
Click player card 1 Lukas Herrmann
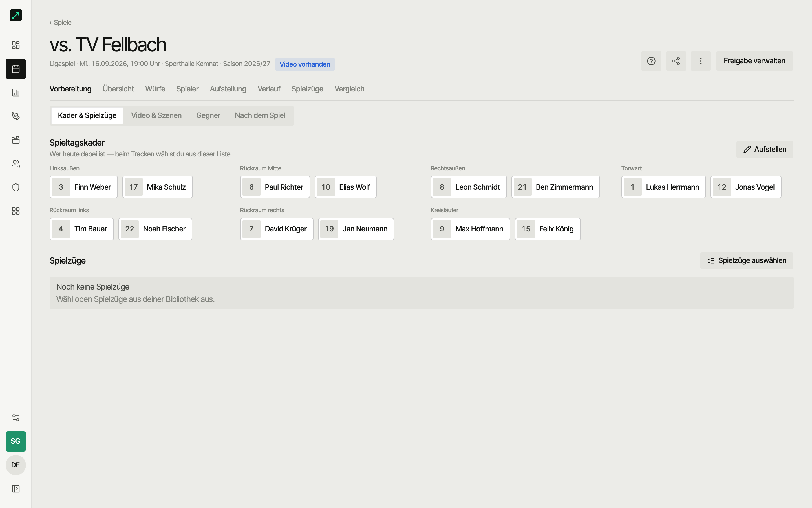click(663, 187)
